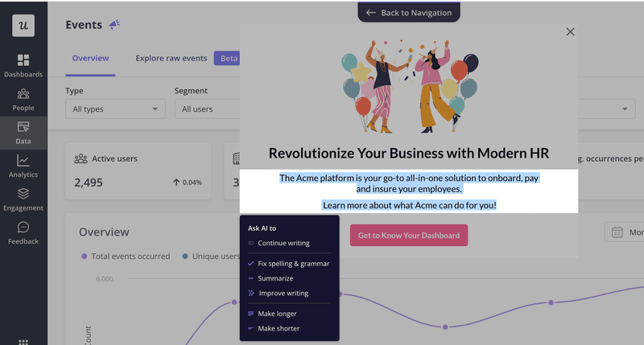Screen dimensions: 644x345
Task: Click the Userpilot logo icon
Action: (23, 25)
